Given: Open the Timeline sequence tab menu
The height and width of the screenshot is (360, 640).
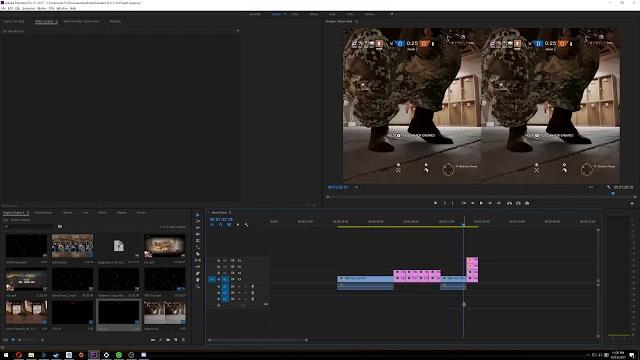Looking at the screenshot, I should coord(230,213).
